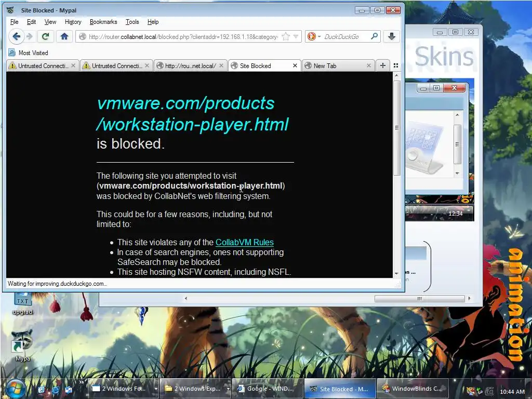Open the History menu
This screenshot has width=532, height=399.
73,22
